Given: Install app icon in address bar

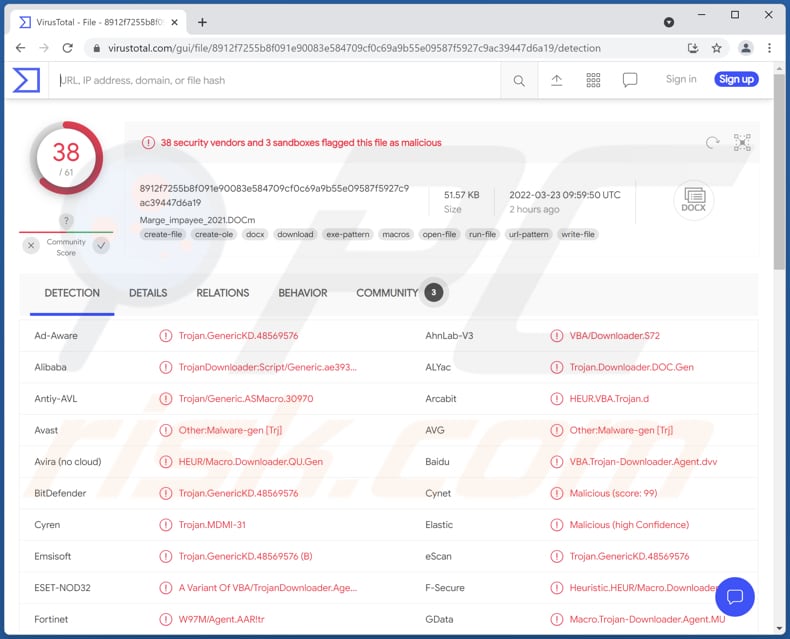Looking at the screenshot, I should point(693,48).
